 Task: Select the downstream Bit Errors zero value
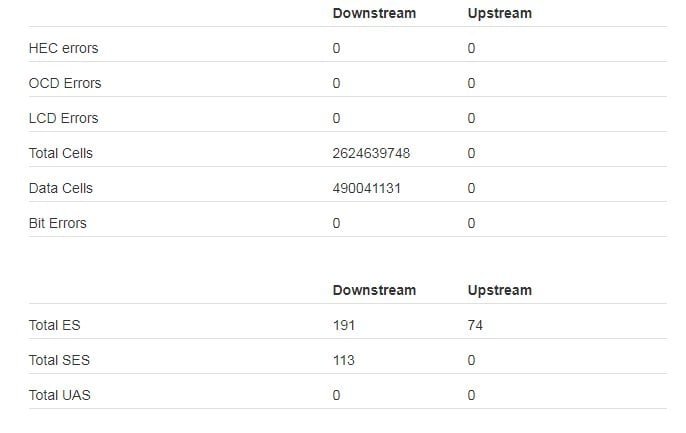tap(336, 223)
